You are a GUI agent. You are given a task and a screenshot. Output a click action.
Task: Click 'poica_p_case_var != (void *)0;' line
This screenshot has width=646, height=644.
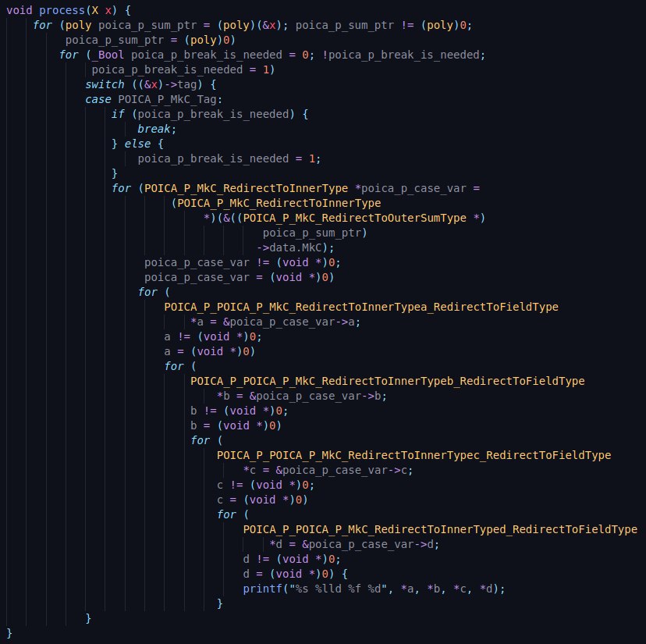tap(243, 262)
